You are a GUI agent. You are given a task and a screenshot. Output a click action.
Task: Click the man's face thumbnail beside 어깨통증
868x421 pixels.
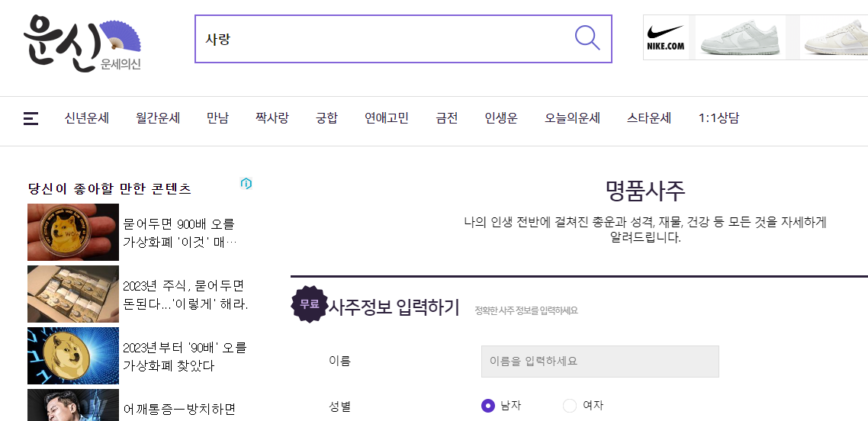point(73,405)
